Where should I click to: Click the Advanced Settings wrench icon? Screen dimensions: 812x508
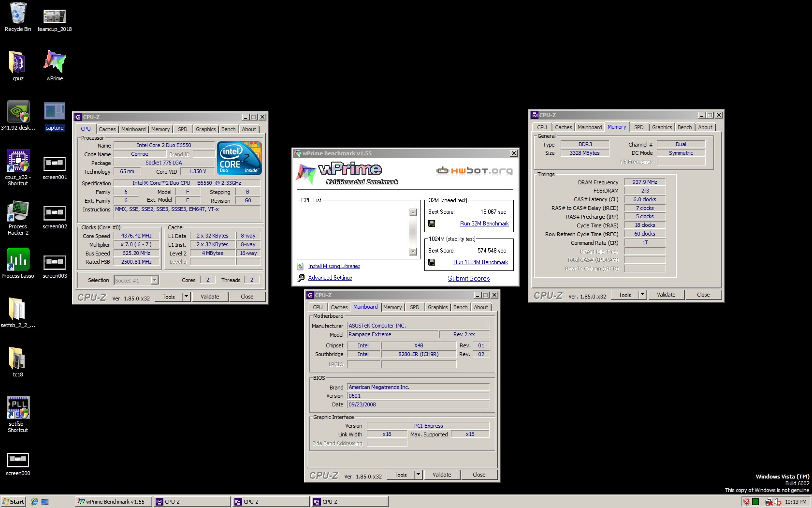[301, 278]
